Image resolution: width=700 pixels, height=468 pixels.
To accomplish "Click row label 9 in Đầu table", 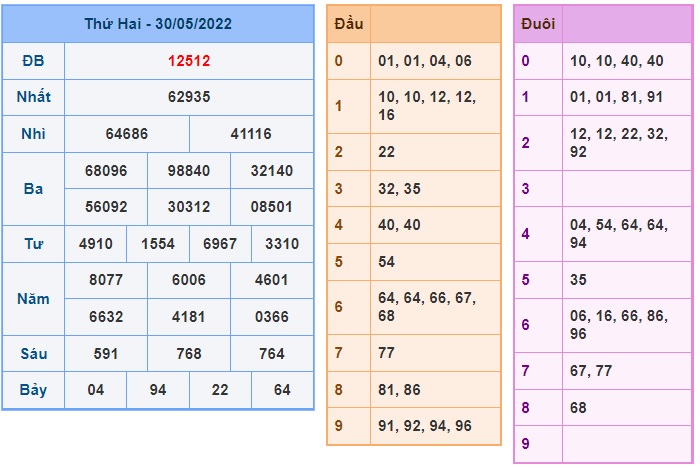I will click(339, 426).
